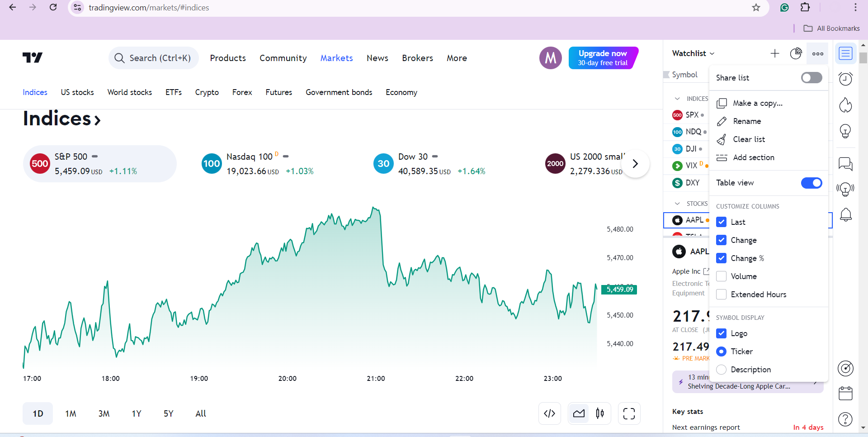Select the Nasdaq 100 index card
868x437 pixels.
click(x=271, y=164)
